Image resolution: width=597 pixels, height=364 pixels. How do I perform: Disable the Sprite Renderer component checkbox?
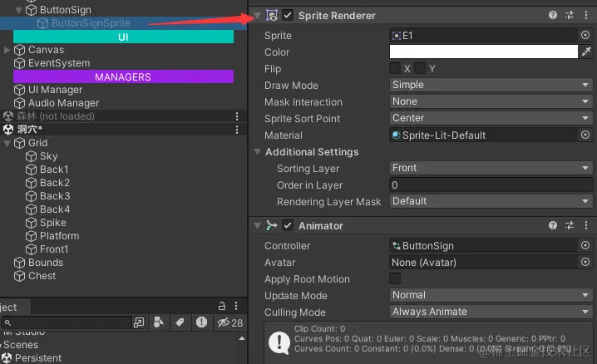point(288,15)
